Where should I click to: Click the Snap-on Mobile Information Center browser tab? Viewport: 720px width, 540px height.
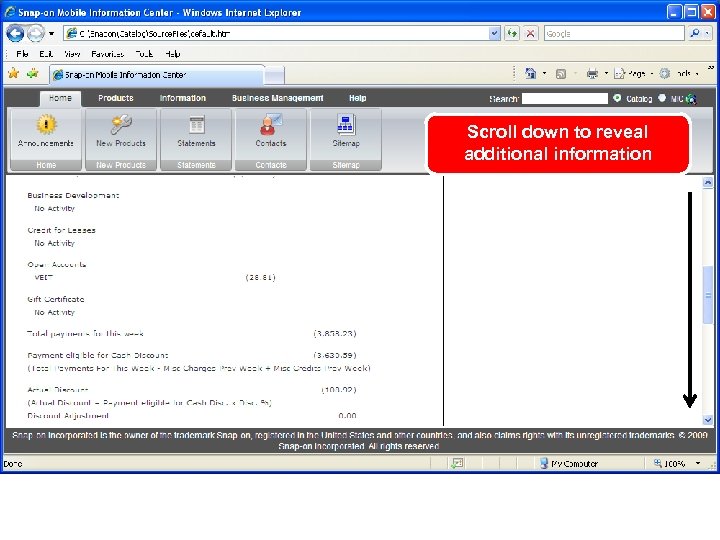click(x=157, y=75)
